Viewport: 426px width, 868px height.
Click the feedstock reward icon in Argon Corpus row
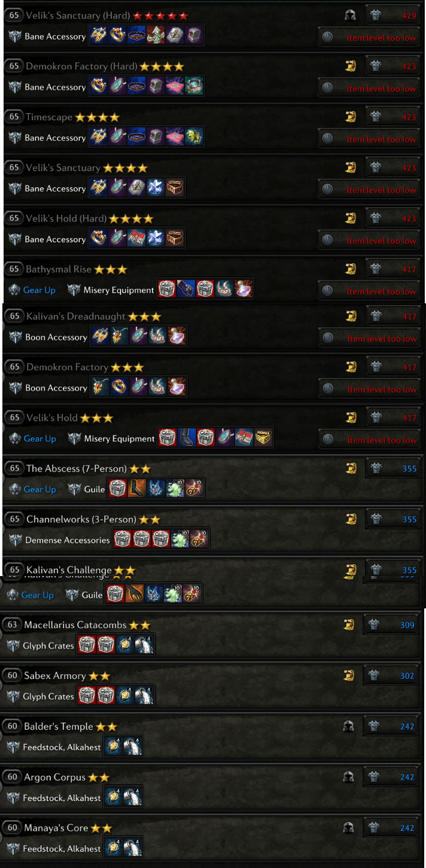pos(114,797)
